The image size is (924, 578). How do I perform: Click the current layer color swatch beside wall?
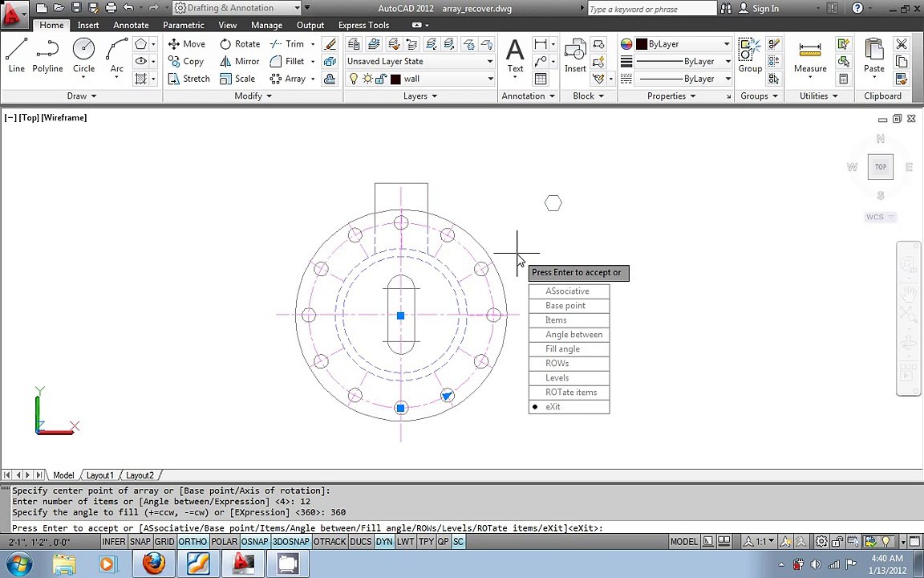[x=396, y=79]
